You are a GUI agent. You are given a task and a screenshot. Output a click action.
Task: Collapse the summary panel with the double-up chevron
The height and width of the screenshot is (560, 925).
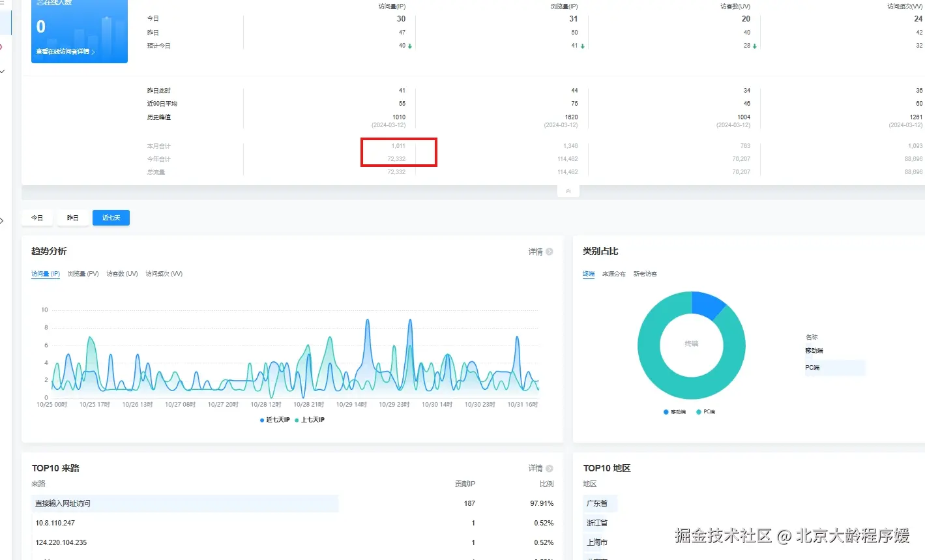(x=568, y=190)
